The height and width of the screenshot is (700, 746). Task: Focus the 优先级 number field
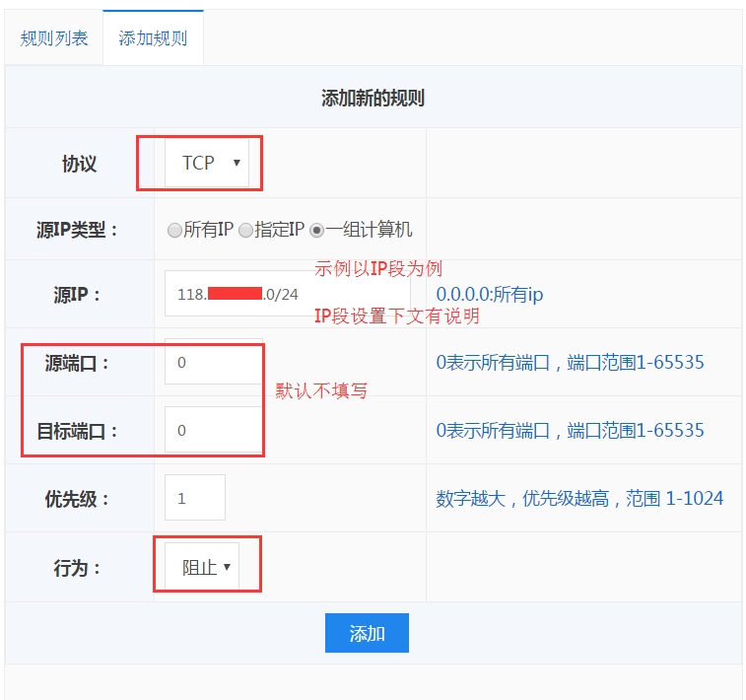point(194,498)
